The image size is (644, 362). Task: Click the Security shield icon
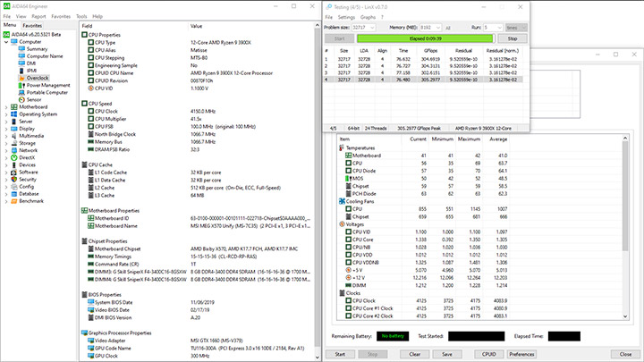tap(14, 179)
